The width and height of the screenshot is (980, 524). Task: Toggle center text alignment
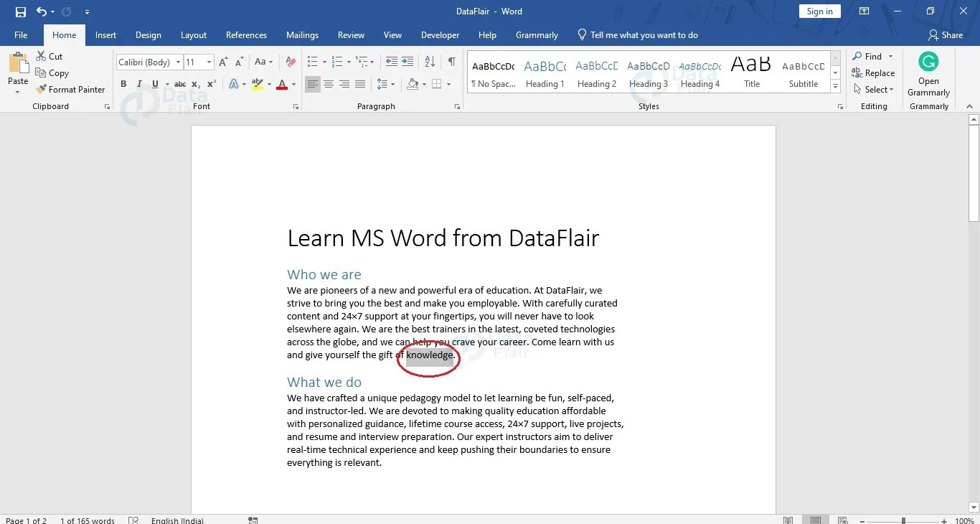coord(329,84)
